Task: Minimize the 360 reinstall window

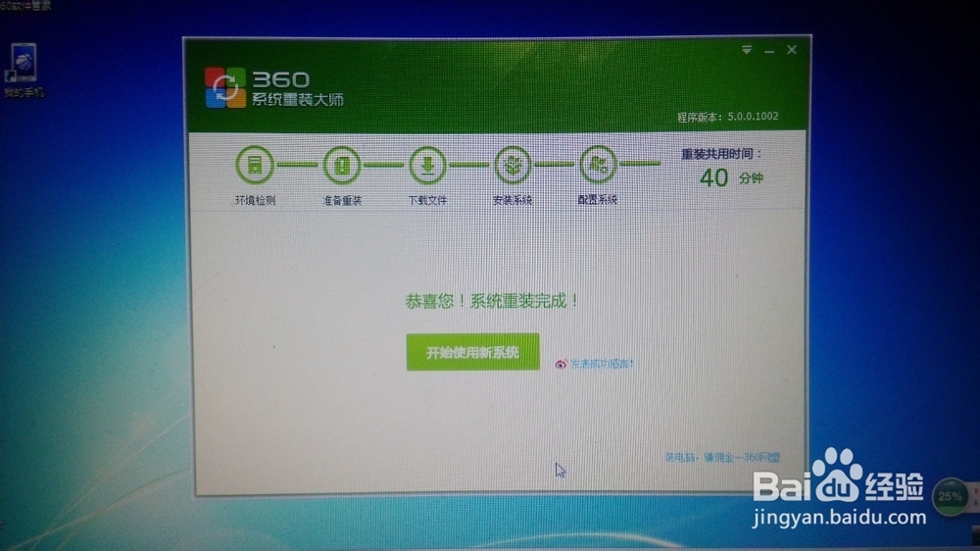Action: point(769,51)
